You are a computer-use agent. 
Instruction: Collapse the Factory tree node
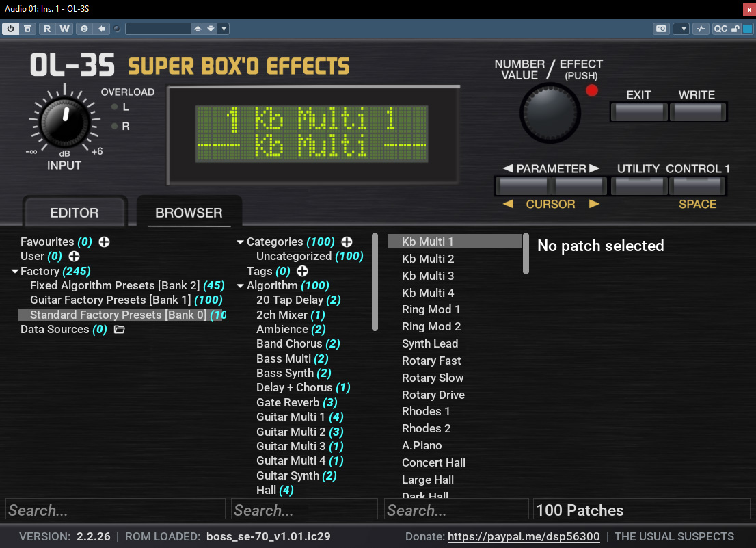15,272
